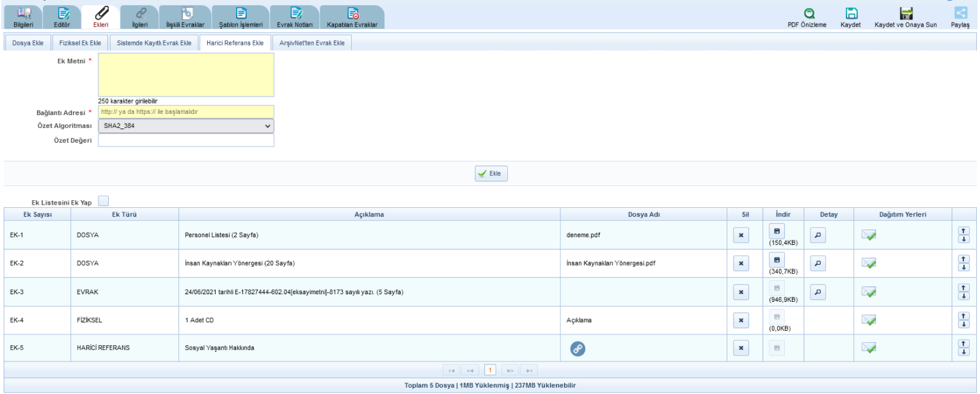Expand the Özet Algoritması dropdown
The height and width of the screenshot is (394, 980).
click(186, 126)
